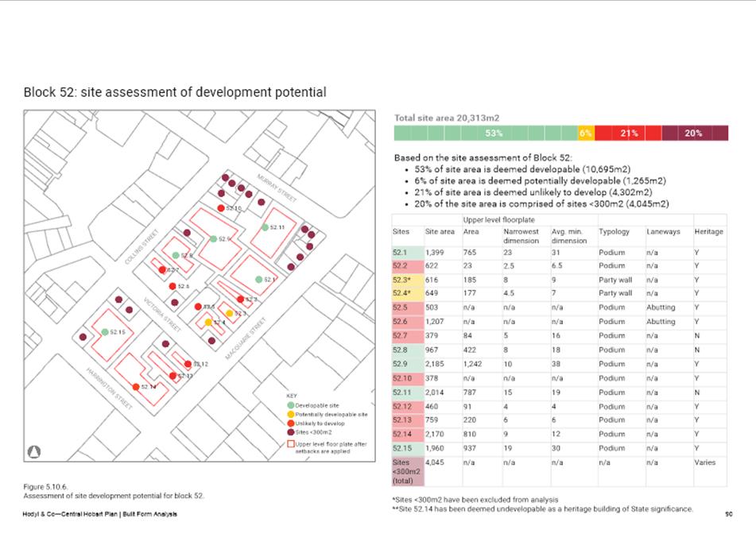Image resolution: width=756 pixels, height=534 pixels.
Task: Select 'Party wall' in the 52.3* row
Action: [615, 280]
